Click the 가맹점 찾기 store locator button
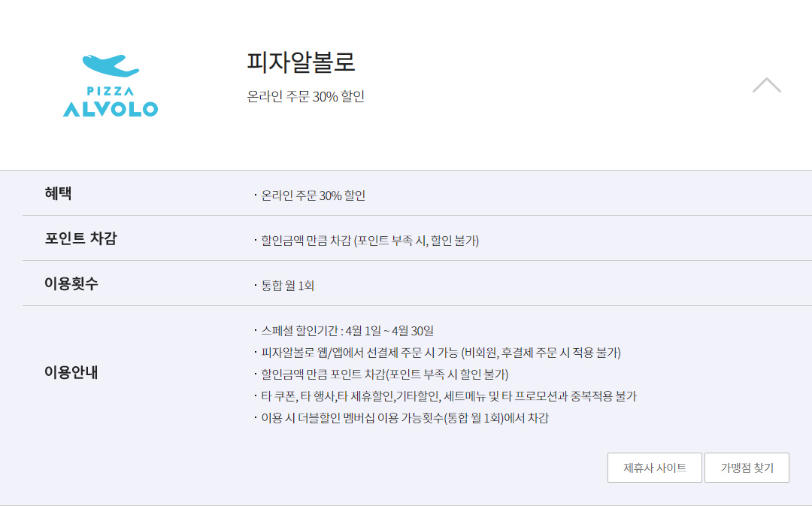 point(747,467)
